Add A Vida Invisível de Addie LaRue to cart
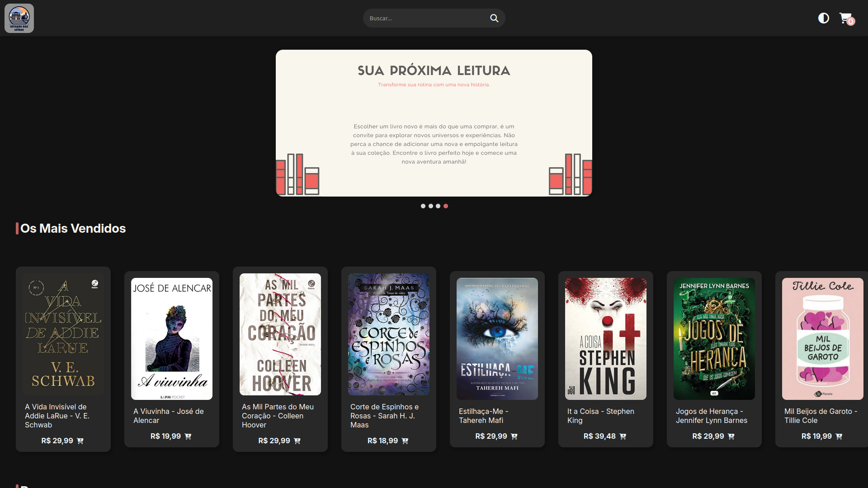868x488 pixels. (x=80, y=441)
